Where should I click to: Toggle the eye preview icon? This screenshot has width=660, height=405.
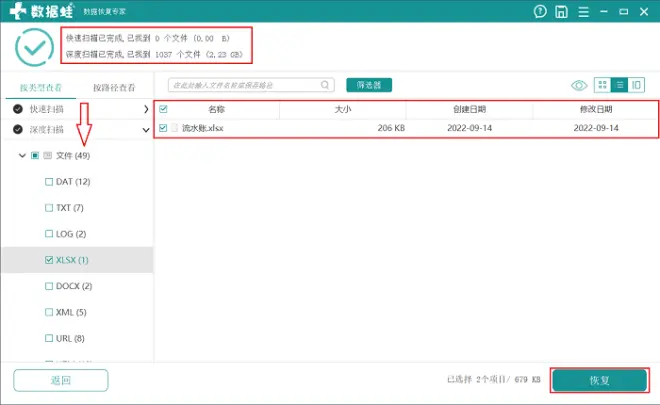(578, 86)
